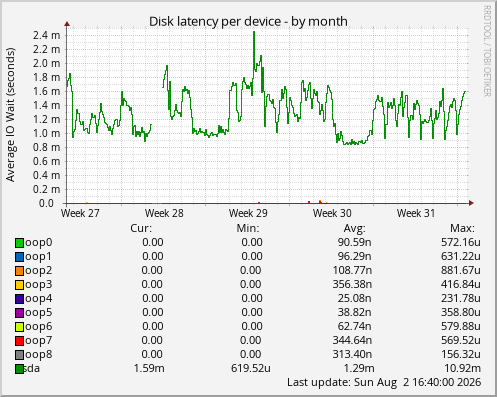Viewport: 497px width, 397px height.
Task: Click oop8 max value 156.32u
Action: (x=461, y=354)
